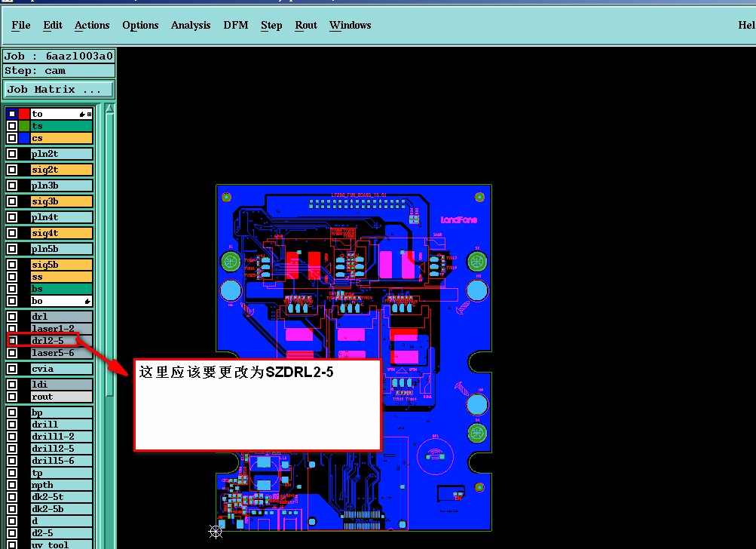Open the File menu
The image size is (756, 549).
pyautogui.click(x=21, y=25)
